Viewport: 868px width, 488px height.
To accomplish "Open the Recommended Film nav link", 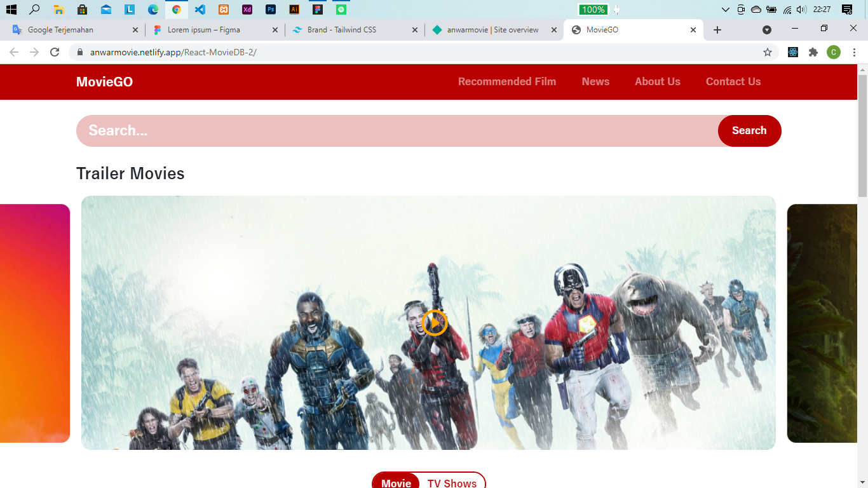I will pos(506,81).
